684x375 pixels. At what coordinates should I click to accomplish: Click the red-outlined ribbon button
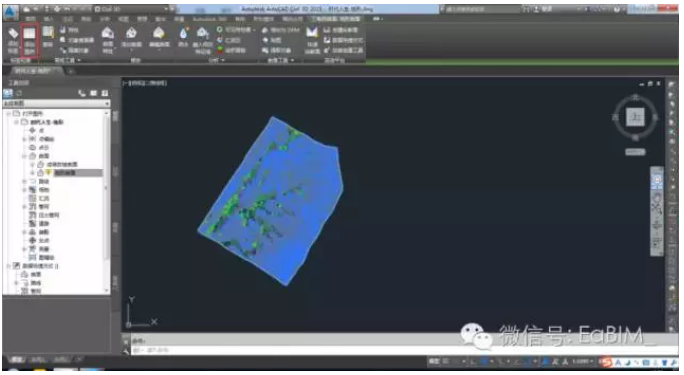(30, 41)
